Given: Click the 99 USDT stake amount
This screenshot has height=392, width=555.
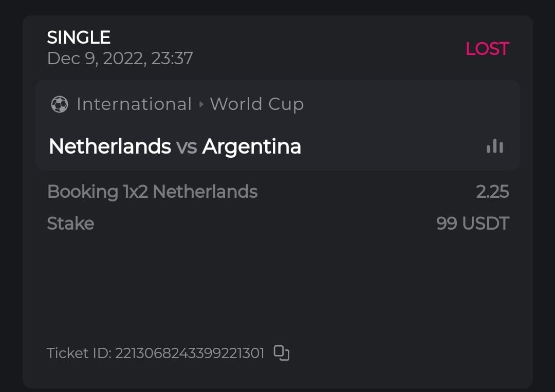Looking at the screenshot, I should tap(472, 223).
